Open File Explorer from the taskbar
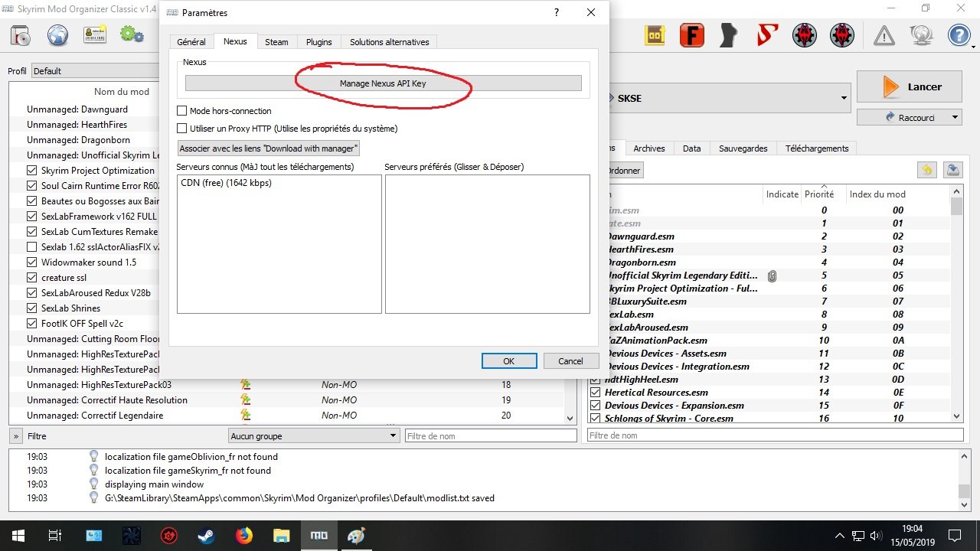Image resolution: width=980 pixels, height=551 pixels. (x=281, y=536)
